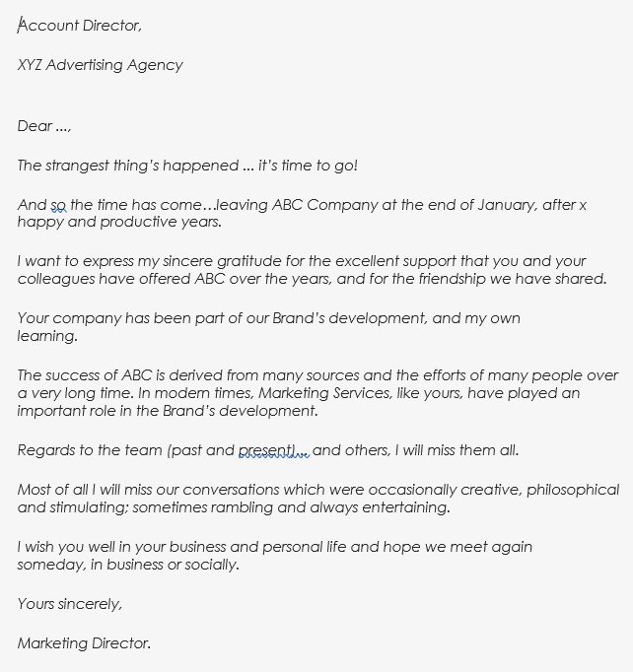Click the 'Marketing Director.' signature line
This screenshot has width=633, height=672.
(84, 643)
